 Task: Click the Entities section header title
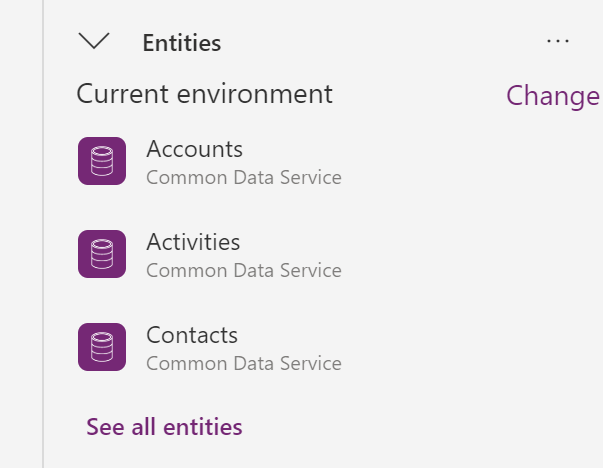[181, 43]
